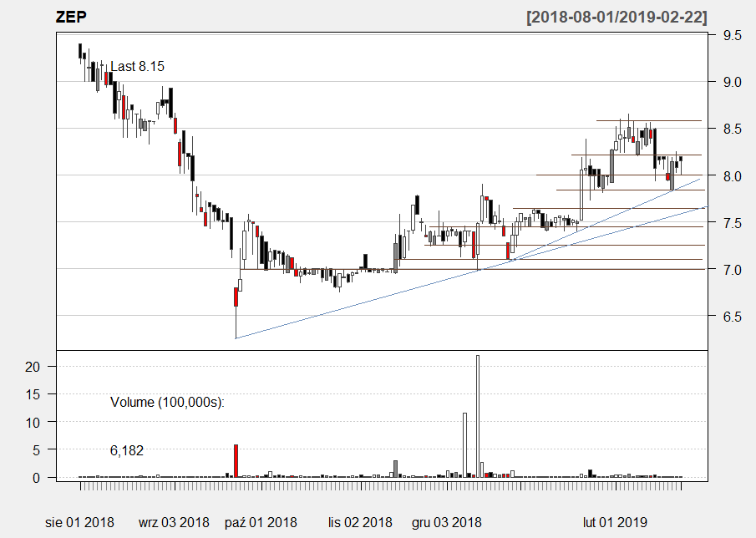Image resolution: width=756 pixels, height=538 pixels.
Task: Click the 'Last 8.15' price label
Action: click(x=137, y=66)
